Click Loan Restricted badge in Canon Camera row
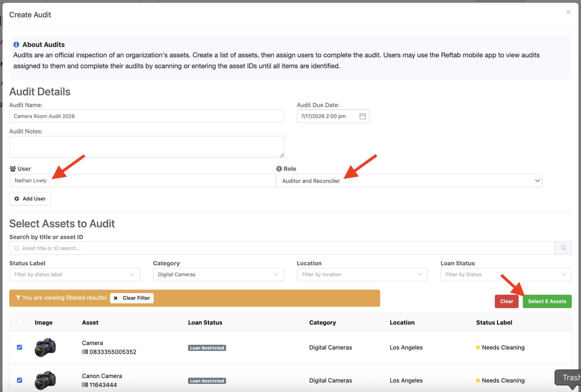Image resolution: width=581 pixels, height=392 pixels. tap(207, 381)
